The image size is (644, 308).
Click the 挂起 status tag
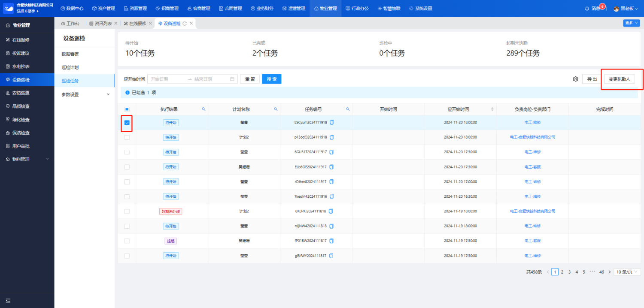click(171, 241)
